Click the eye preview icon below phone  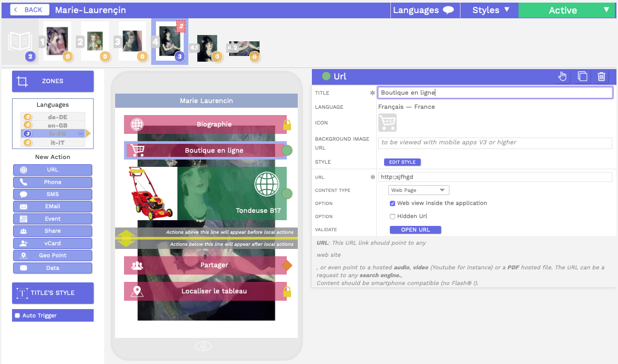click(x=204, y=346)
